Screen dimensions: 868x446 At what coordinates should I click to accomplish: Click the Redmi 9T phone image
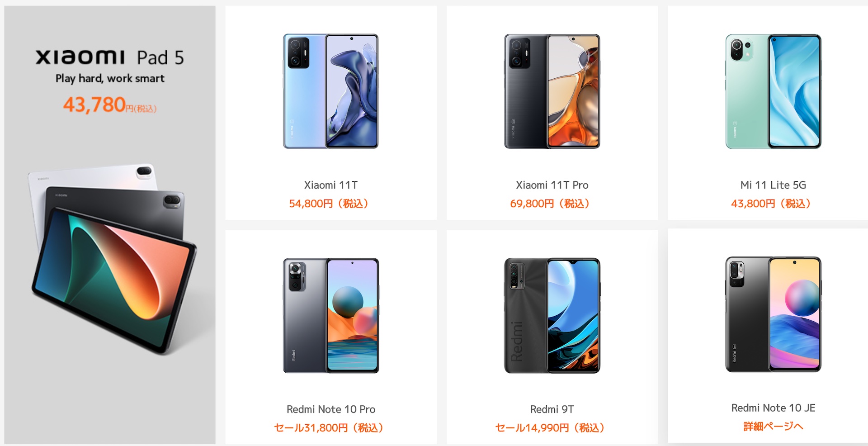pyautogui.click(x=552, y=316)
